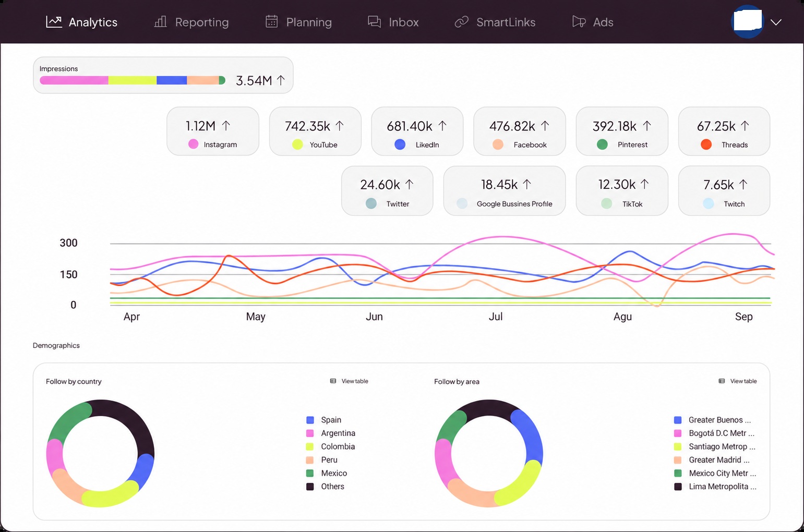Image resolution: width=804 pixels, height=532 pixels.
Task: Click the Greater Buenos legend entry
Action: coord(713,420)
